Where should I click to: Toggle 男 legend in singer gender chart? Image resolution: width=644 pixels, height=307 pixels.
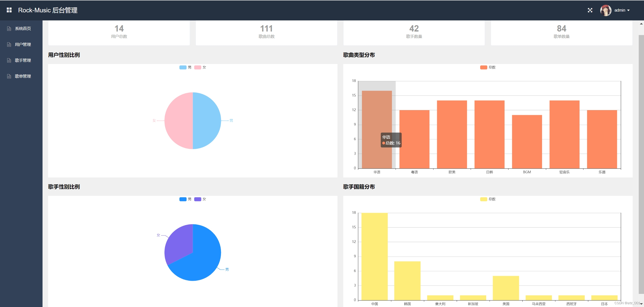click(183, 199)
